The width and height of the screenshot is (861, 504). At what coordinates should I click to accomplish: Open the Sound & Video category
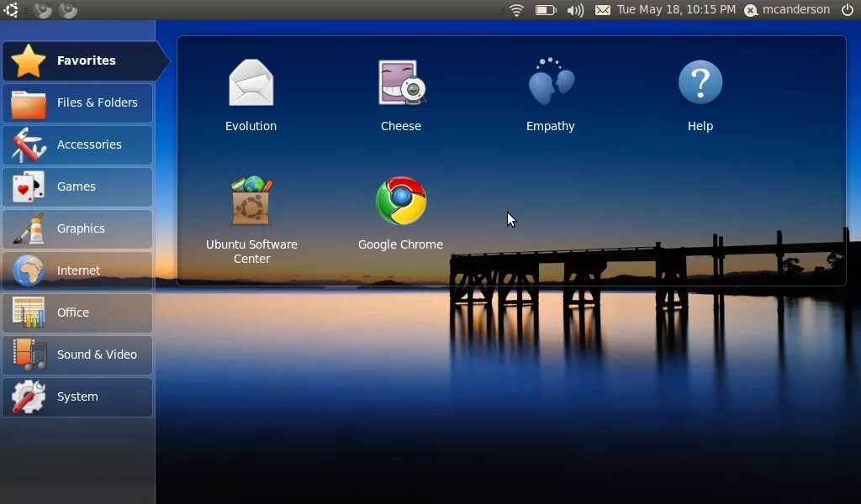pos(77,354)
